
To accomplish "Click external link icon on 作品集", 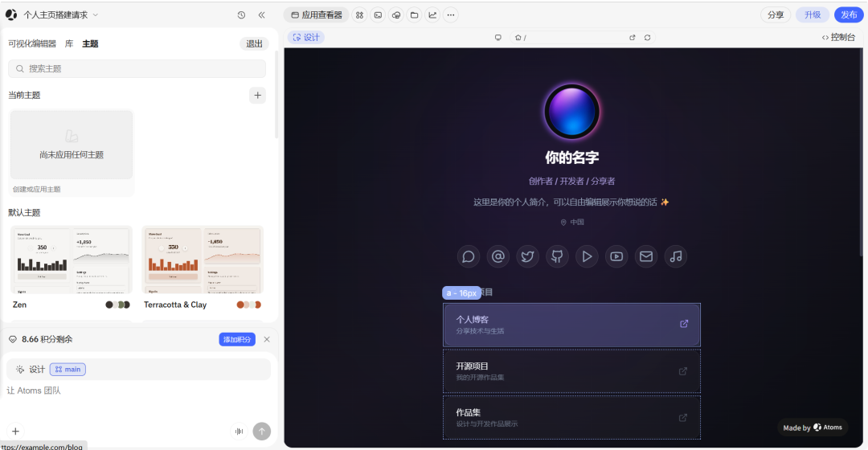I will (683, 418).
